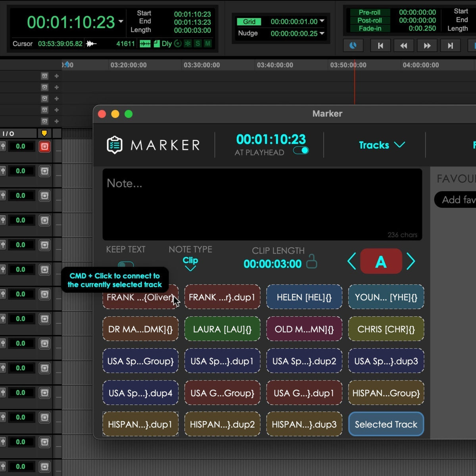Click the End value 00:01:13:23
The image size is (476, 476).
(x=192, y=22)
